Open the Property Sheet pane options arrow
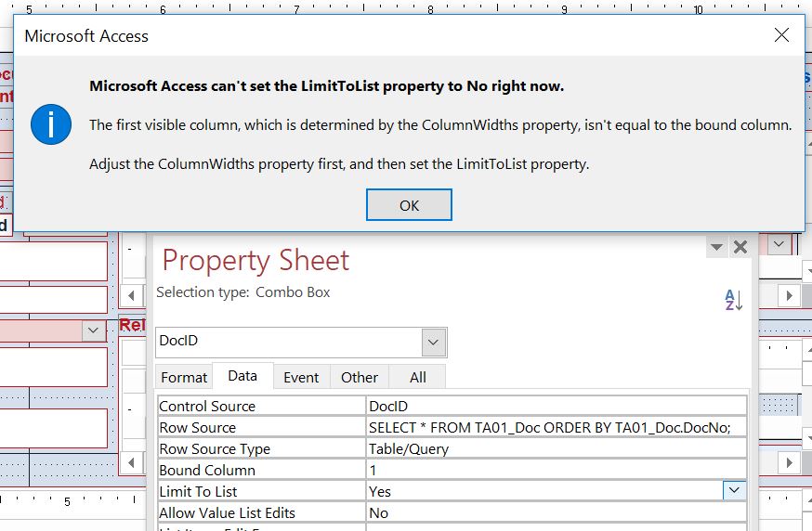 (716, 247)
